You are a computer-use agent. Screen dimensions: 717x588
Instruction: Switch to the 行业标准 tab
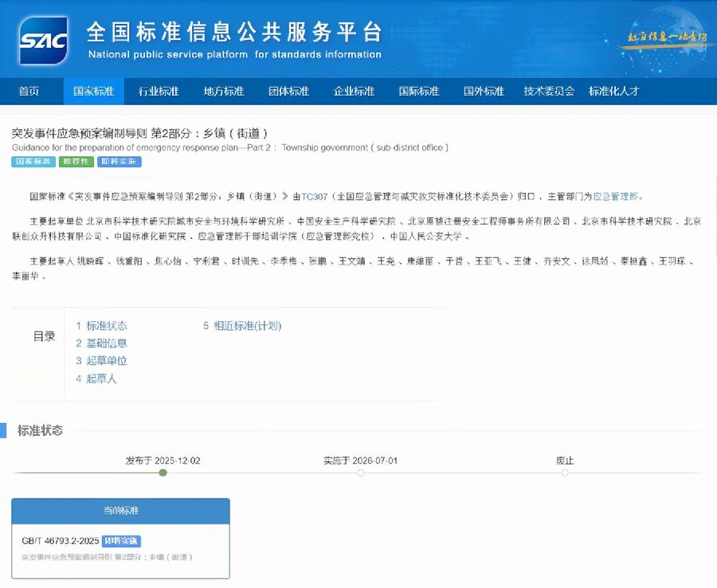click(159, 91)
